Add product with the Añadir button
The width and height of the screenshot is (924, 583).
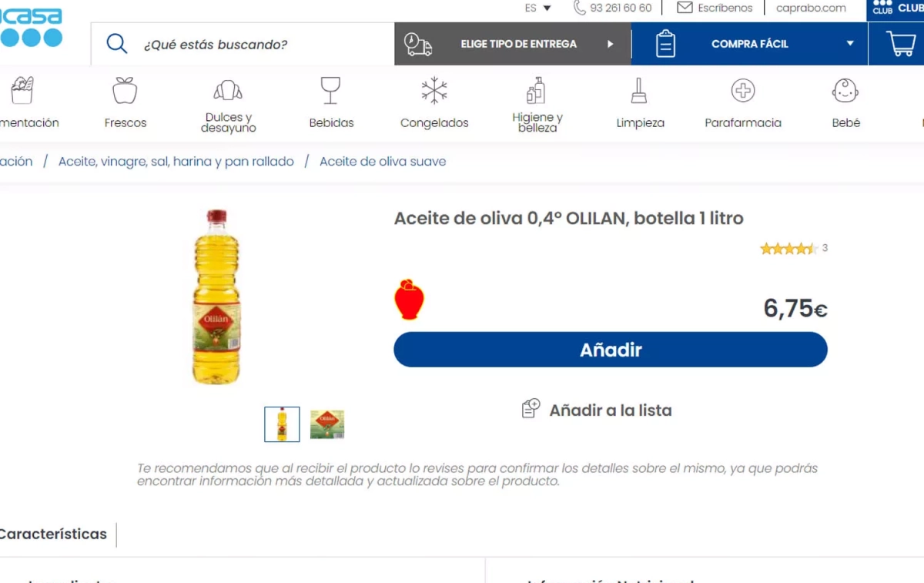coord(611,350)
